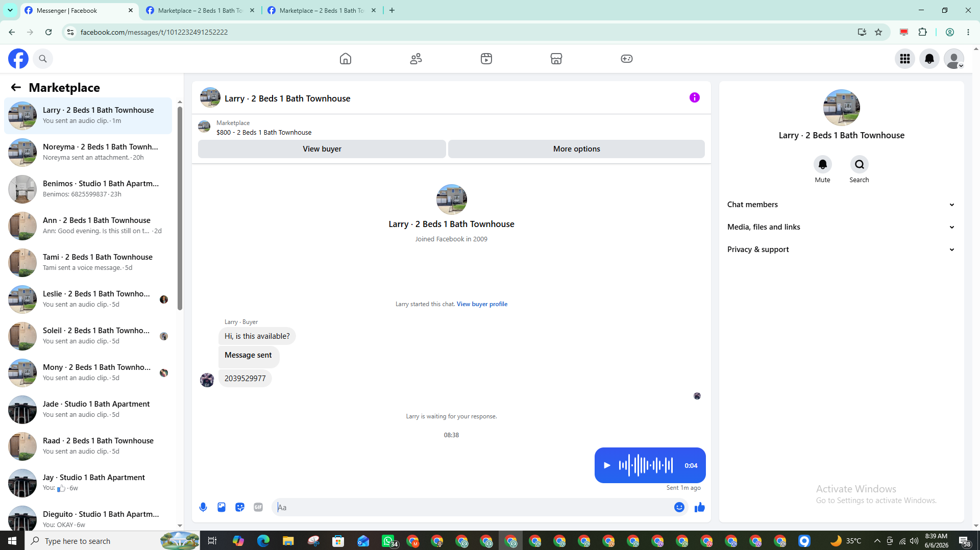Screen dimensions: 980x550
Task: Open the Extensions puzzle icon
Action: pos(922,32)
